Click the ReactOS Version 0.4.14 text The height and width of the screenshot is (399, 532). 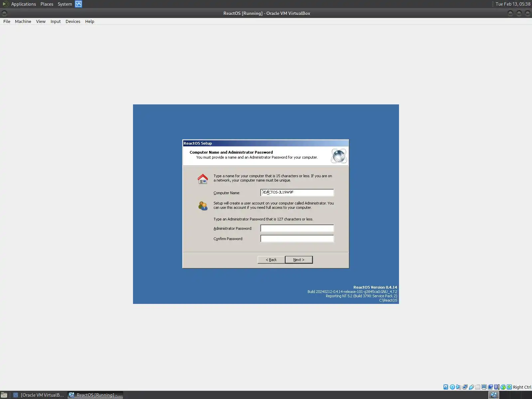(375, 287)
